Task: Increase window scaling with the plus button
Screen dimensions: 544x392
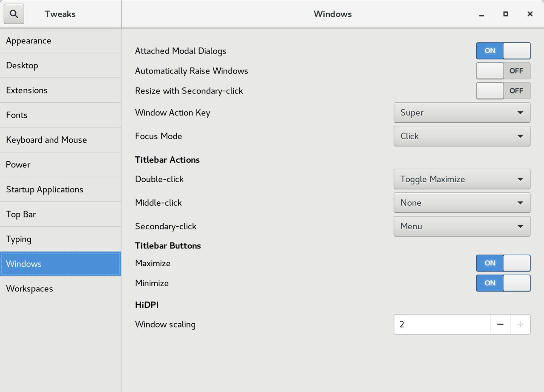Action: (520, 324)
